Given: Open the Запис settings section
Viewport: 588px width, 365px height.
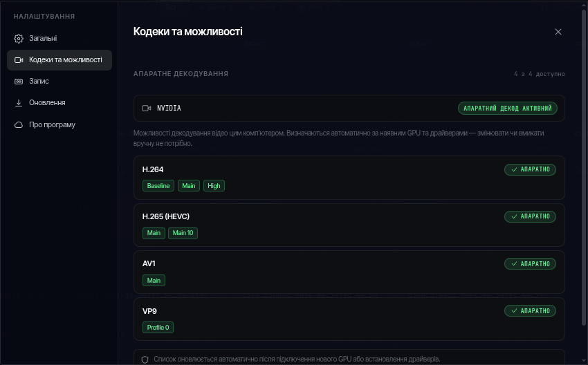Looking at the screenshot, I should [x=59, y=82].
